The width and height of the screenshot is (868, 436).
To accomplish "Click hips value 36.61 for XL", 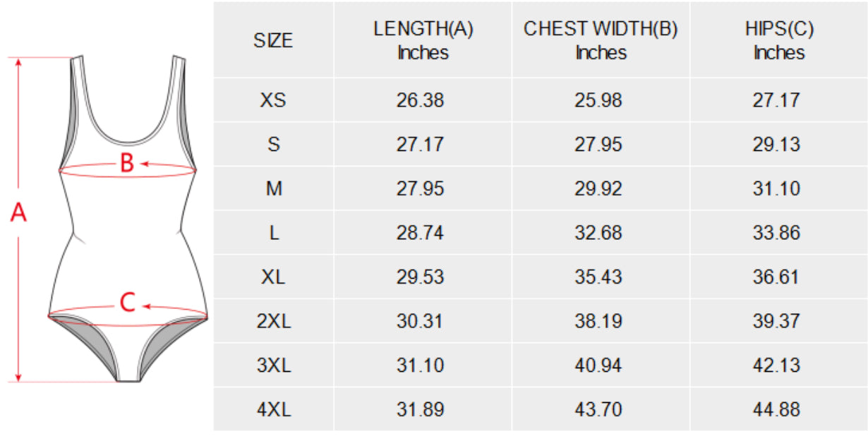I will click(x=776, y=277).
